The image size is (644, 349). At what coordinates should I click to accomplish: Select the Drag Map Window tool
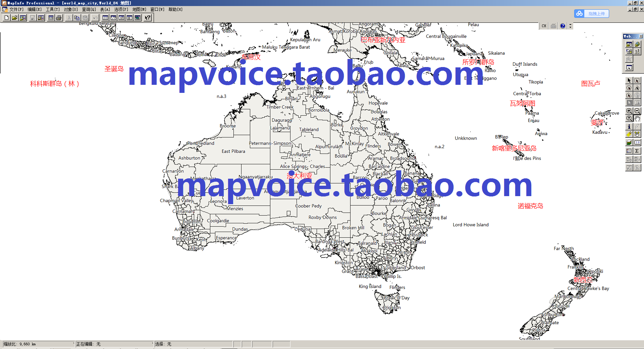(x=637, y=134)
